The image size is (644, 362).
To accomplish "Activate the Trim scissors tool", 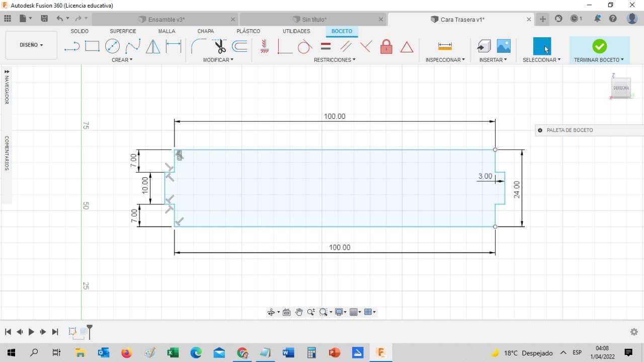I will coord(220,47).
